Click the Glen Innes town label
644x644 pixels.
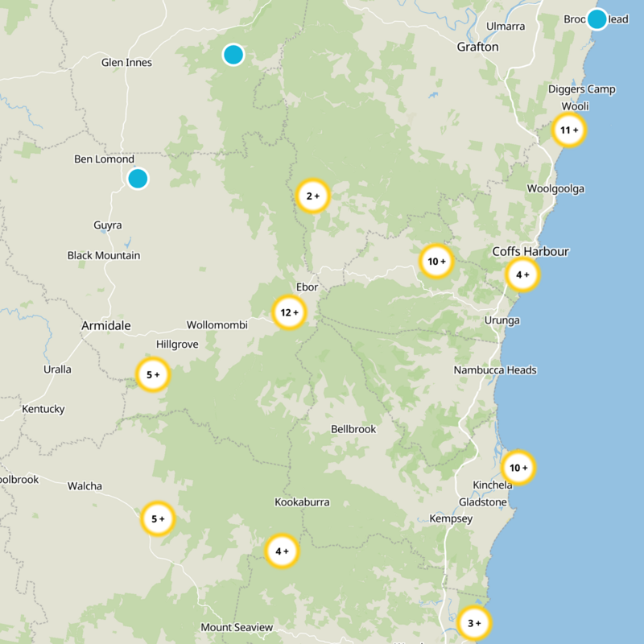tap(126, 63)
